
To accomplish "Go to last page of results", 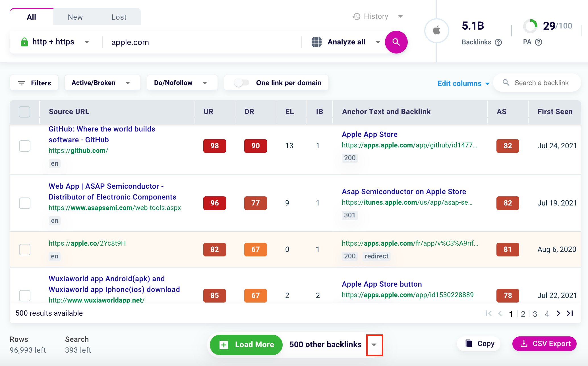I will [x=570, y=313].
